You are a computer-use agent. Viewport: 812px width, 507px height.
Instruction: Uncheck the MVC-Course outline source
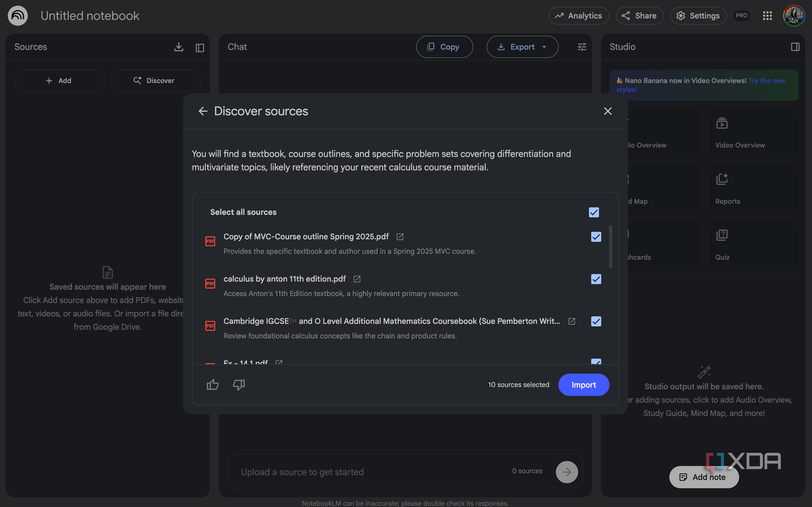[596, 237]
